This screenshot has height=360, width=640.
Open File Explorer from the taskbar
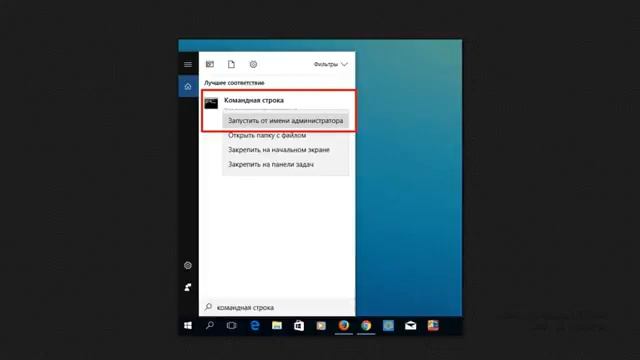pos(277,325)
